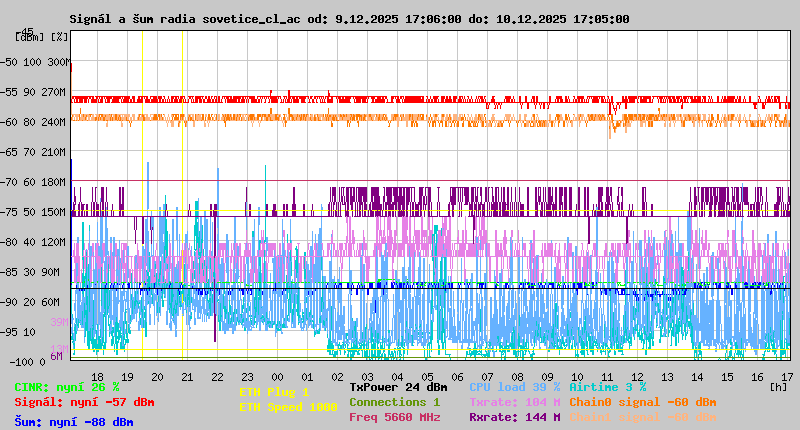Select the red Signál legend entry
The width and height of the screenshot is (800, 430).
(x=84, y=402)
